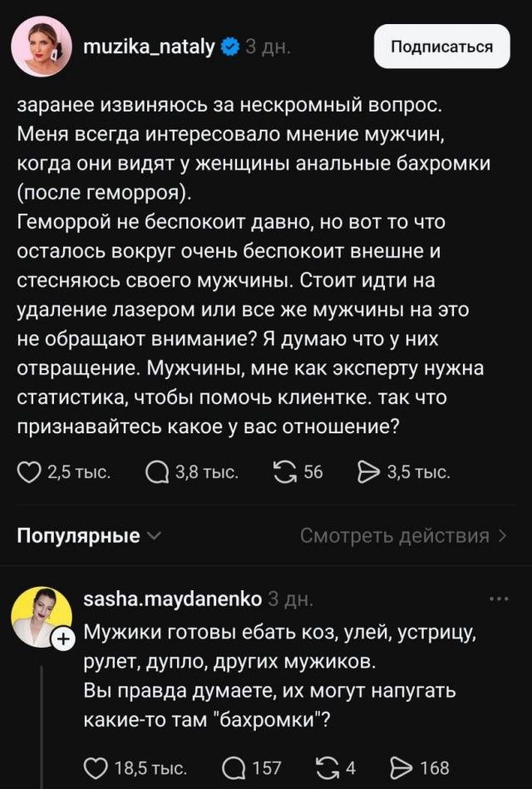Open muzika_nataly's profile picture
The image size is (532, 789).
pyautogui.click(x=40, y=47)
